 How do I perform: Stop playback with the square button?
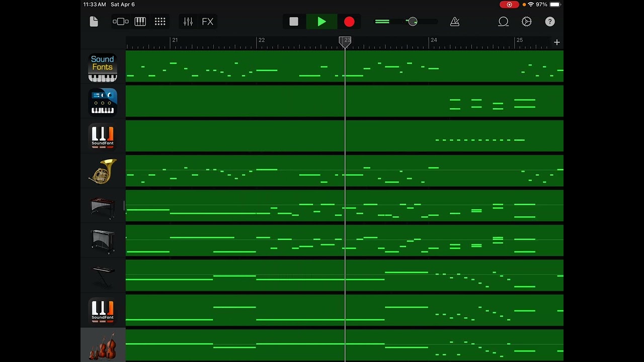(x=294, y=22)
